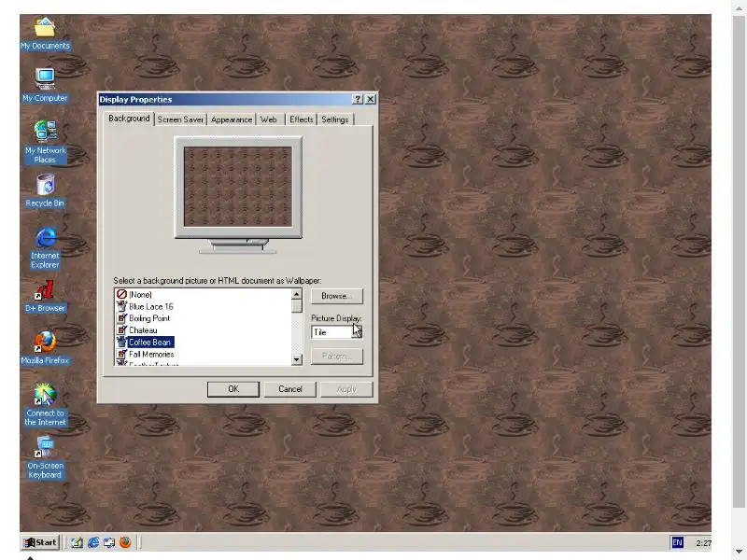This screenshot has width=747, height=560.
Task: Switch to the Effects tab
Action: (x=301, y=119)
